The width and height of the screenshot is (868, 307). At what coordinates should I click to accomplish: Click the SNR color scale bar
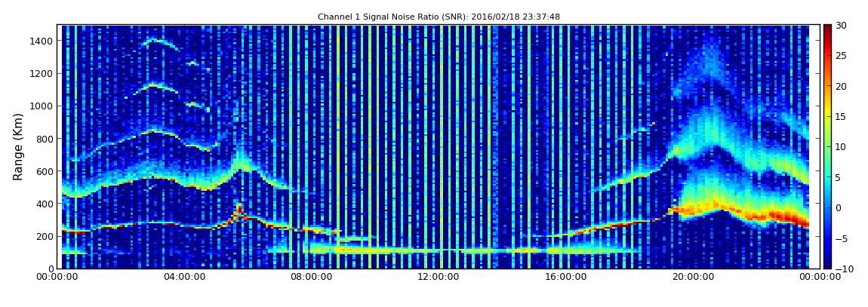tap(827, 146)
